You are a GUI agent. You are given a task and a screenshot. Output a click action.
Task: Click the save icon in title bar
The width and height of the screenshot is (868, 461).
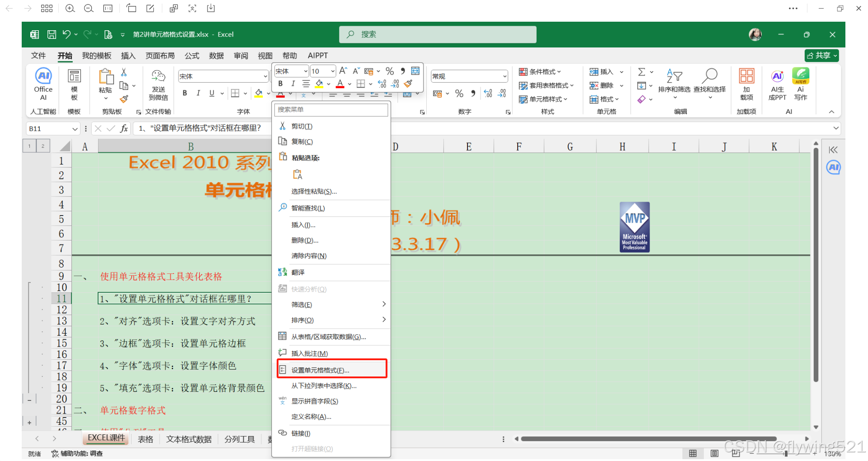click(52, 34)
